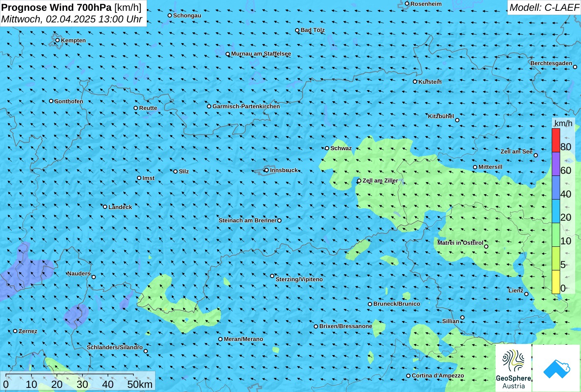The image size is (581, 392).
Task: Click the Reutte city marker
Action: click(x=135, y=108)
